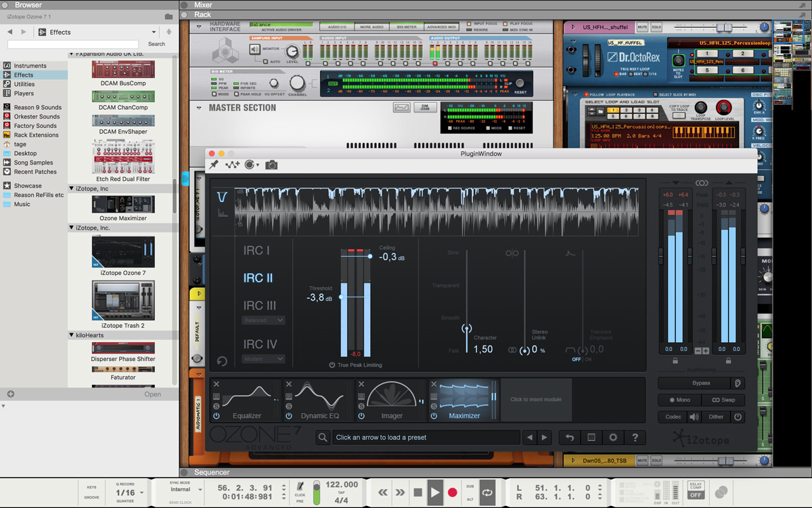The width and height of the screenshot is (812, 508).
Task: Toggle True Peak Limiting power button
Action: click(x=332, y=365)
